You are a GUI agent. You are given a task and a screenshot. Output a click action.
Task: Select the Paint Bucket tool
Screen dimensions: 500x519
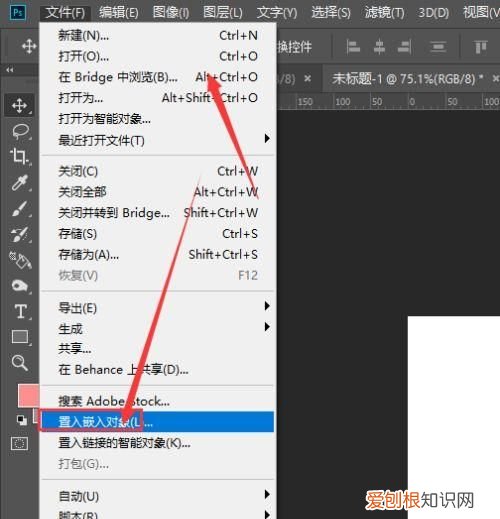click(20, 260)
